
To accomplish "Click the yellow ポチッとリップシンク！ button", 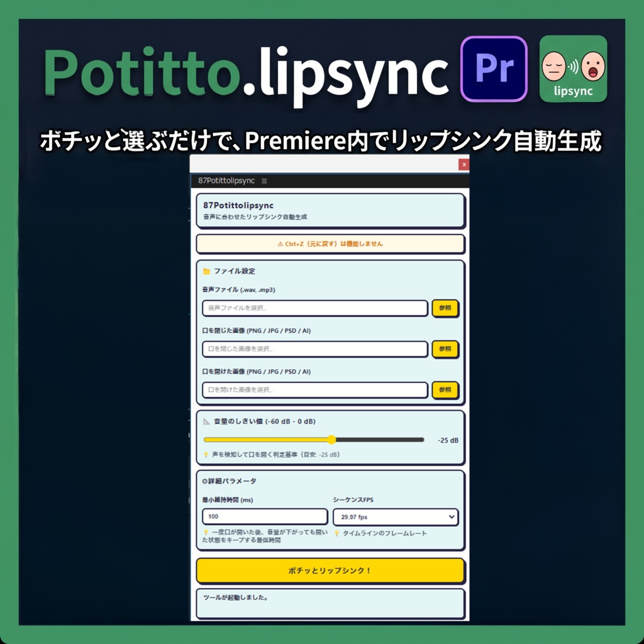I will tap(331, 570).
